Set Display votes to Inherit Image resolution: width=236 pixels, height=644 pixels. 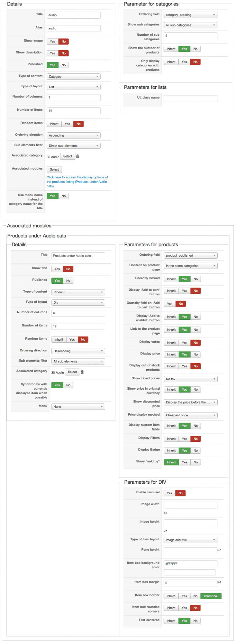click(x=171, y=343)
